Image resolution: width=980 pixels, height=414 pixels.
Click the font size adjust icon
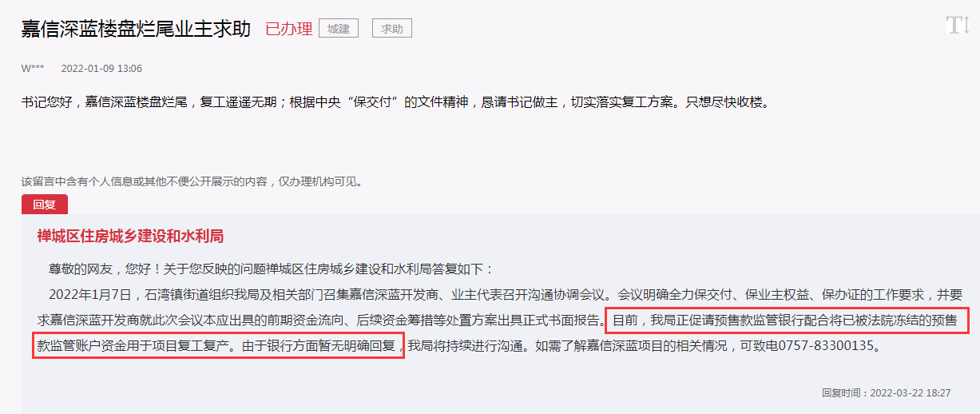tap(957, 25)
